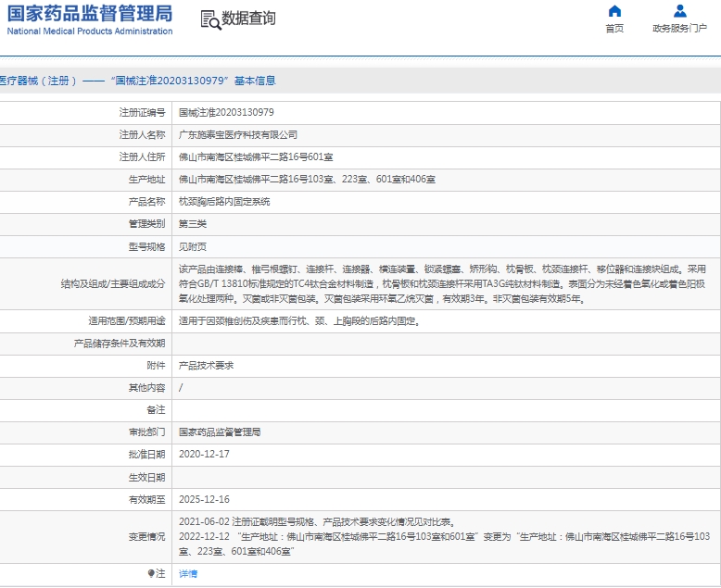Click the 生产地址 field label

146,179
